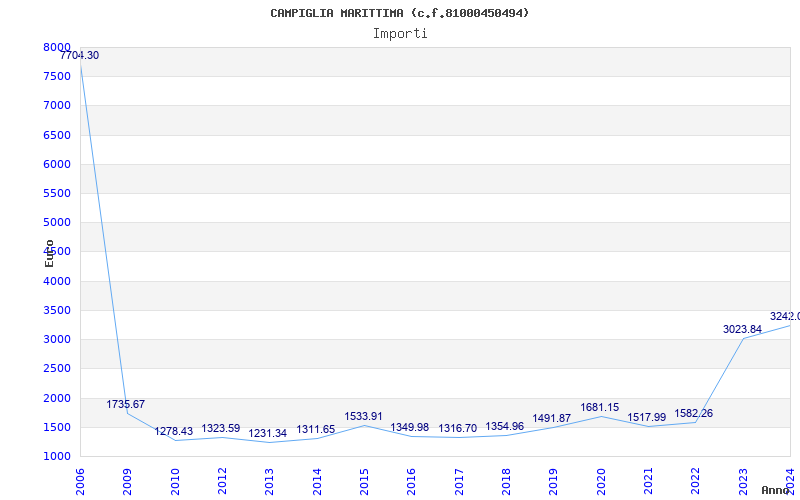The height and width of the screenshot is (500, 800).
Task: Click the 3000 y-axis value
Action: pyautogui.click(x=57, y=339)
